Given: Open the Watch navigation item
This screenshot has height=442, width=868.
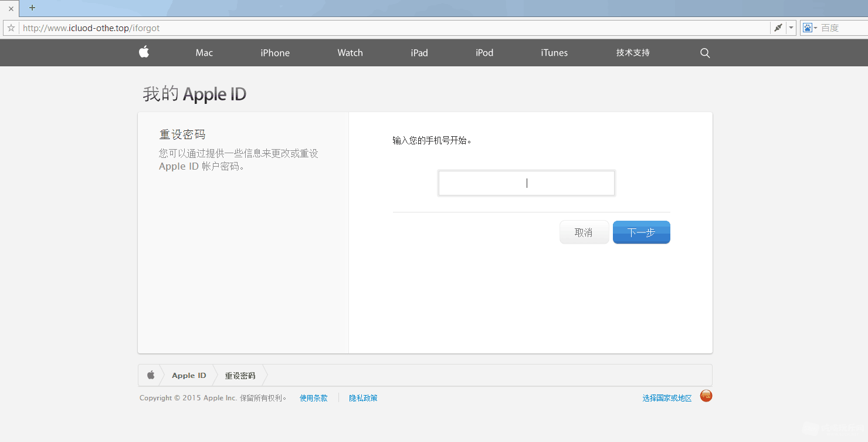Looking at the screenshot, I should [x=350, y=53].
